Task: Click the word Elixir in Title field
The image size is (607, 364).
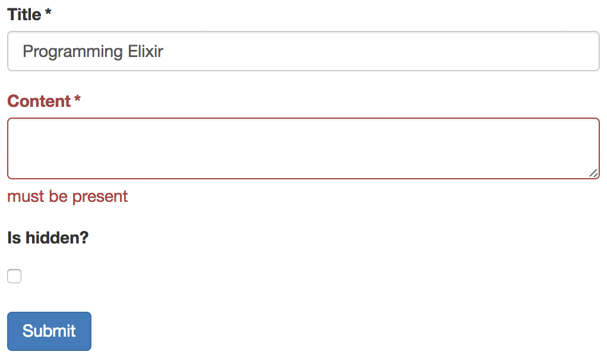Action: point(146,51)
